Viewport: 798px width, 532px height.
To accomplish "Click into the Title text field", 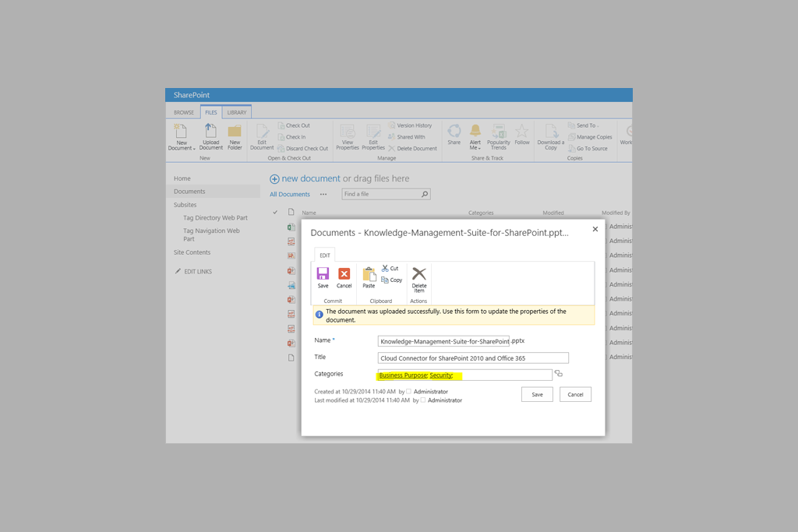I will [473, 358].
